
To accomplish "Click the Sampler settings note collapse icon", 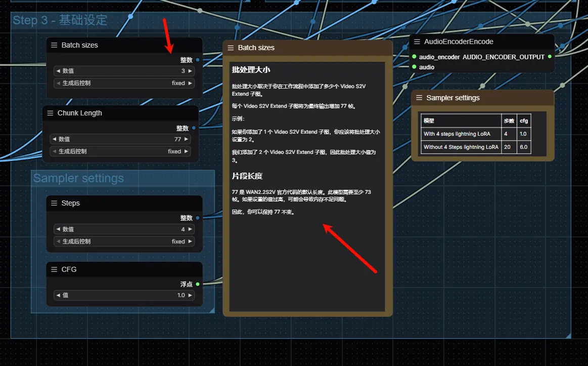I will (x=418, y=98).
